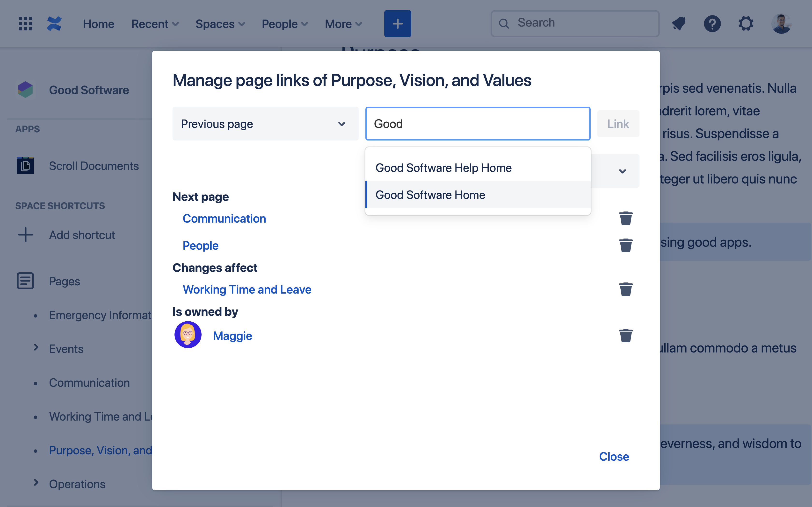Open the help question mark icon

[x=712, y=24]
